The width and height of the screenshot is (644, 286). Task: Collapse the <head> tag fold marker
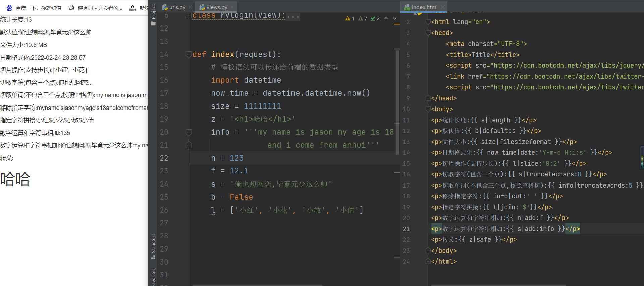coord(428,33)
